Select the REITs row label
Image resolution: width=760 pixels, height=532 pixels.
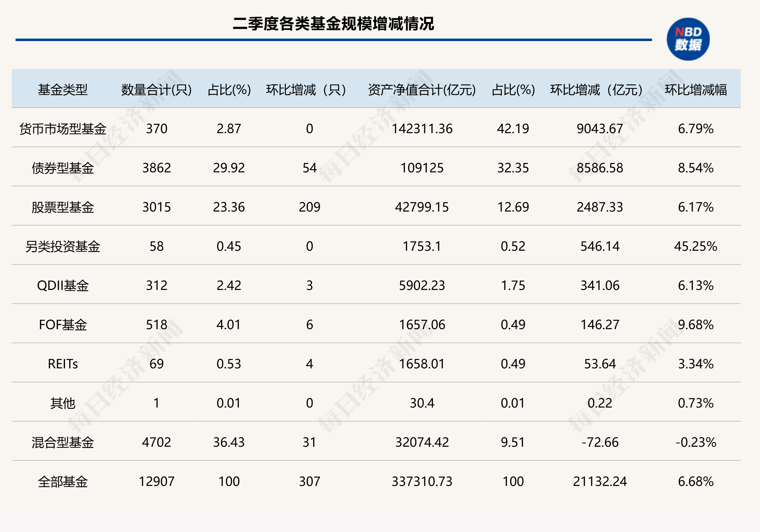click(x=63, y=364)
